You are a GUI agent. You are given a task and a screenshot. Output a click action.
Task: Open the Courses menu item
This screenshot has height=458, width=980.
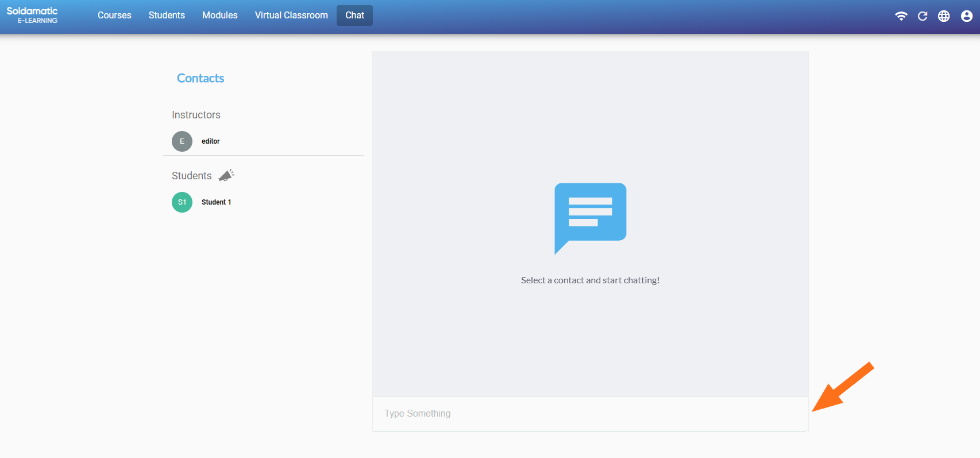(x=114, y=16)
